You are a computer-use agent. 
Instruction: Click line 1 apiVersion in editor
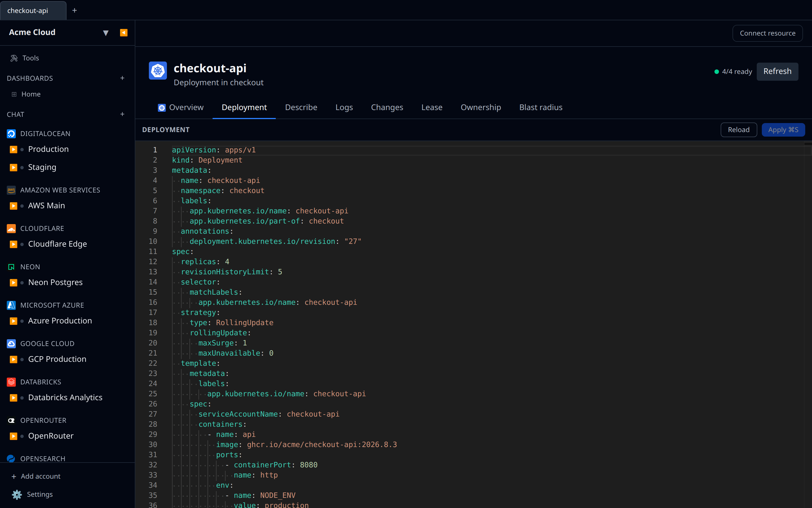click(214, 150)
